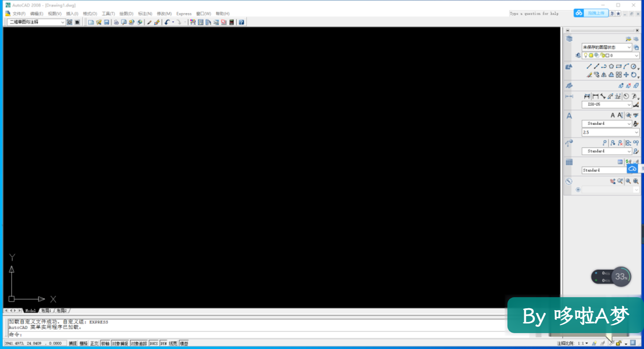
Task: Open the 修改(M) menu
Action: (164, 14)
